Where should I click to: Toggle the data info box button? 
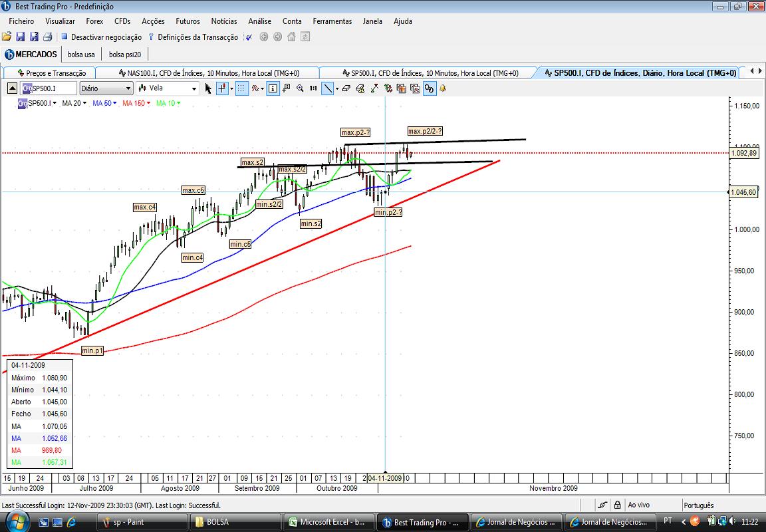point(273,88)
